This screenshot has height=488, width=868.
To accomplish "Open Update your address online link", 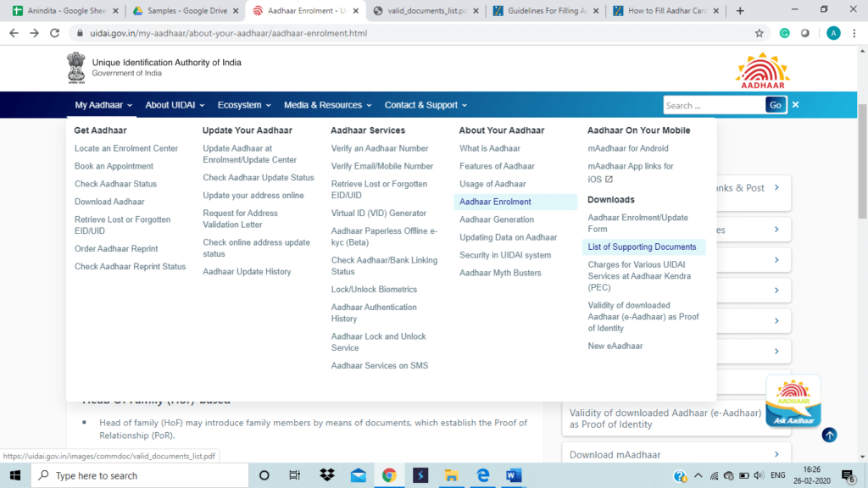I will point(253,196).
